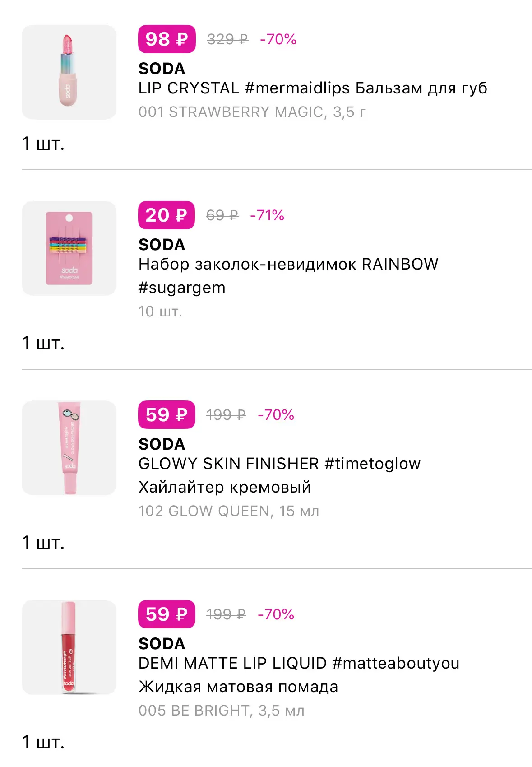532x767 pixels.
Task: Open the pink lip crystal balm thumbnail
Action: [69, 72]
